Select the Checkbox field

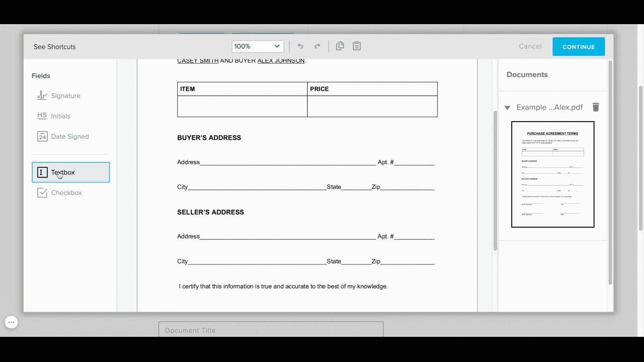pos(59,193)
